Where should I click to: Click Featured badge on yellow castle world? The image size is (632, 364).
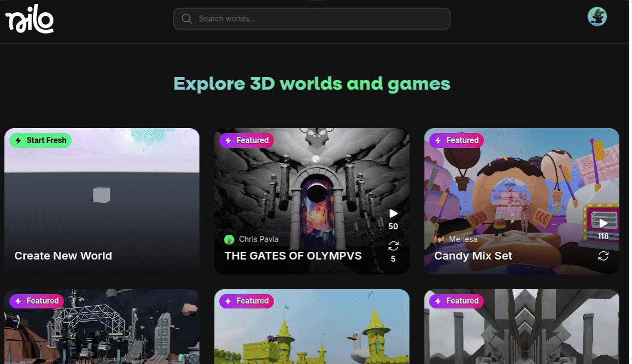click(x=247, y=301)
